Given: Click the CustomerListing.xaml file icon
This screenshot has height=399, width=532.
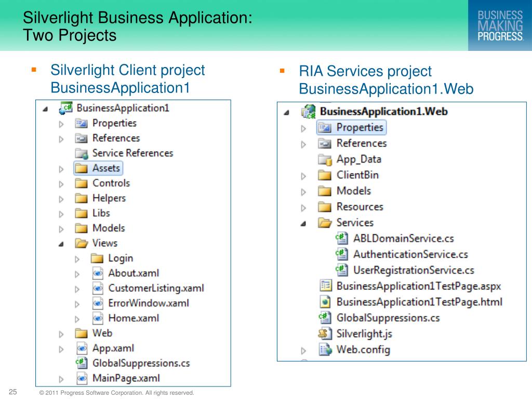Looking at the screenshot, I should coord(98,288).
